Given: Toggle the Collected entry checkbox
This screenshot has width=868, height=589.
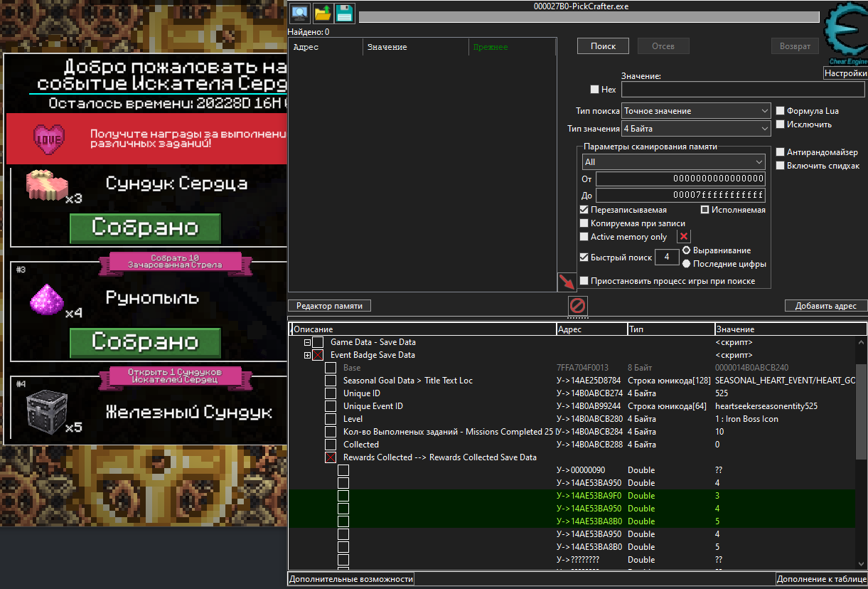Looking at the screenshot, I should click(331, 445).
